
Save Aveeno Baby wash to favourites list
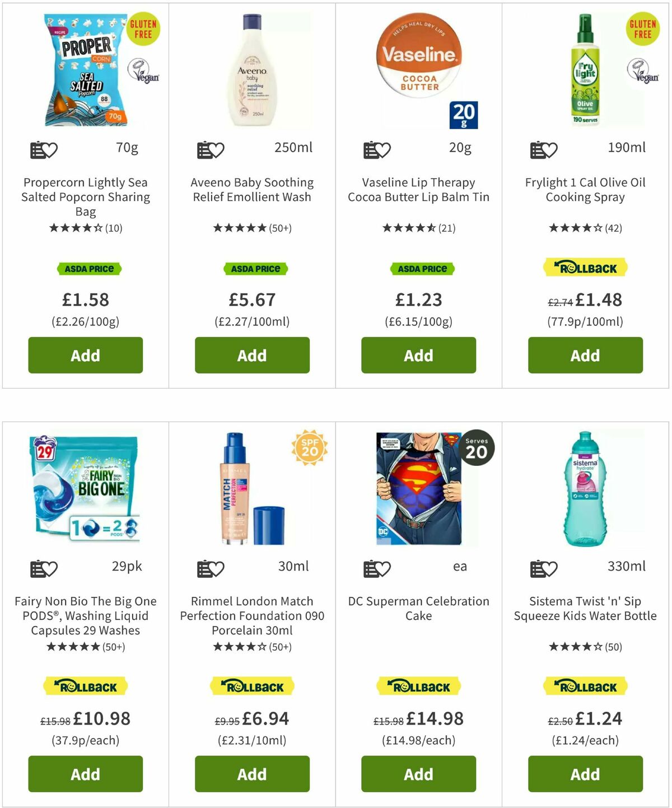tap(211, 150)
